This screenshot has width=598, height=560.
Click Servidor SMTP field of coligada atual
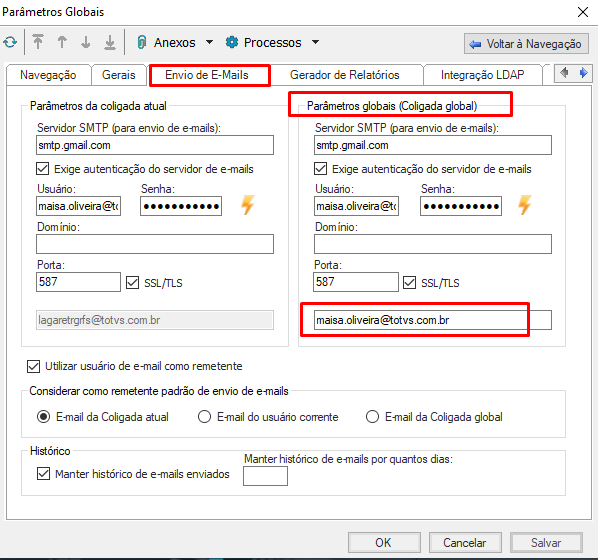pos(155,145)
